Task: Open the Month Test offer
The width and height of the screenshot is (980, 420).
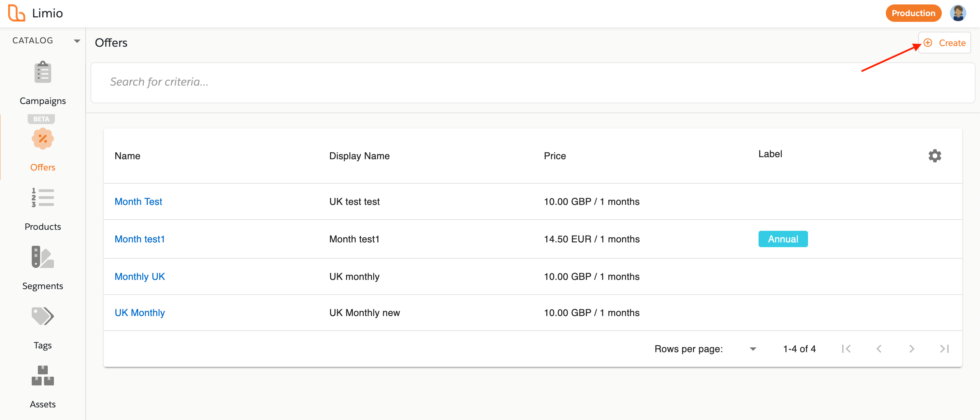Action: pyautogui.click(x=139, y=201)
